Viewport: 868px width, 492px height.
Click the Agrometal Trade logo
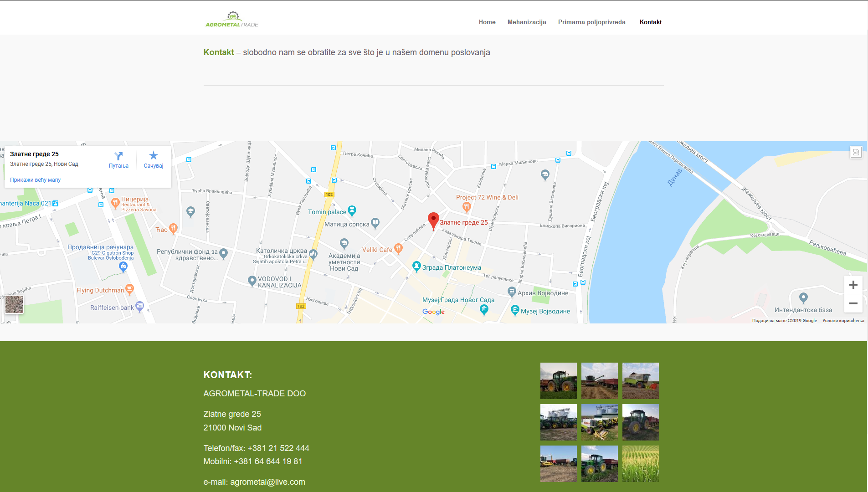(x=231, y=20)
